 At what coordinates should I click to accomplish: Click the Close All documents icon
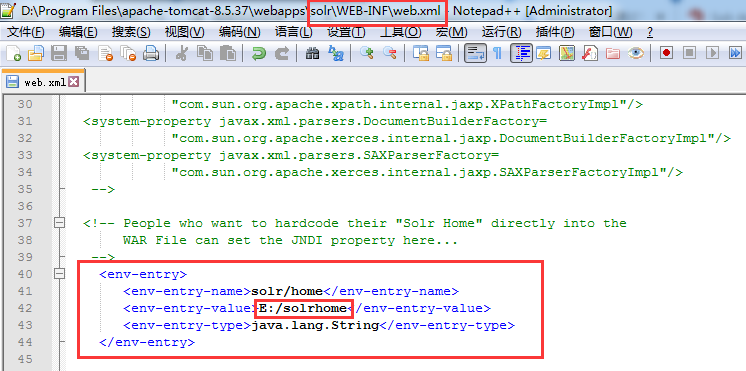click(x=128, y=53)
